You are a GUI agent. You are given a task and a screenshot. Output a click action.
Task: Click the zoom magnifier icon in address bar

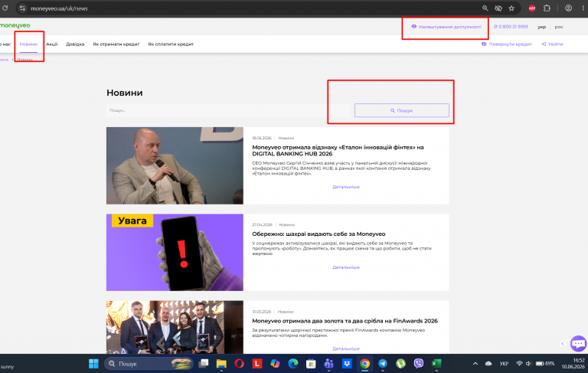485,8
